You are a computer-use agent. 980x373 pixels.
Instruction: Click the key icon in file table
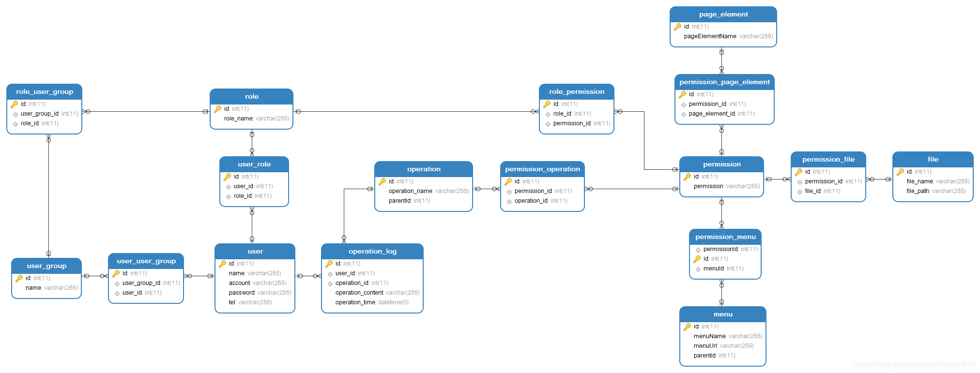coord(900,172)
